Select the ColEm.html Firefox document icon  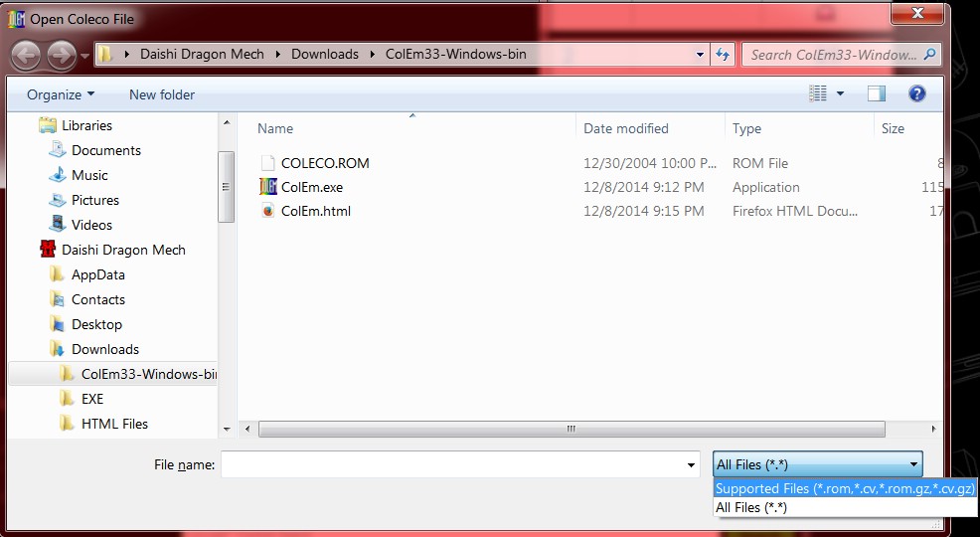[267, 211]
